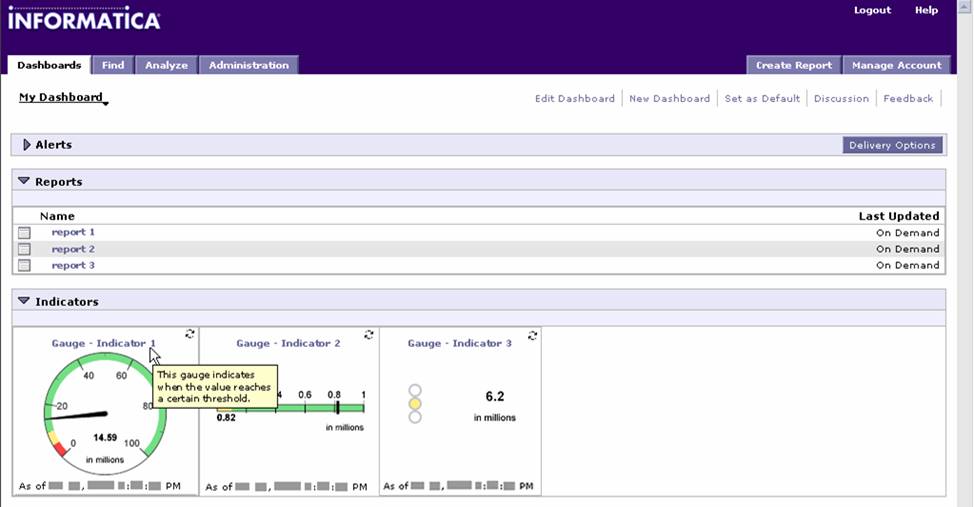Collapse the Reports section
The width and height of the screenshot is (974, 507).
(24, 181)
